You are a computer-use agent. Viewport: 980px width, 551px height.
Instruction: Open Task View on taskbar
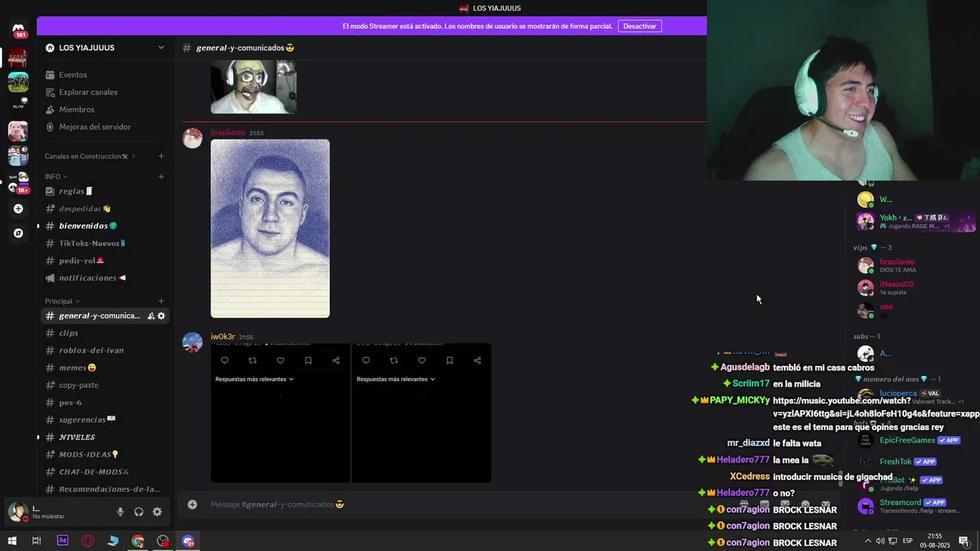[36, 541]
